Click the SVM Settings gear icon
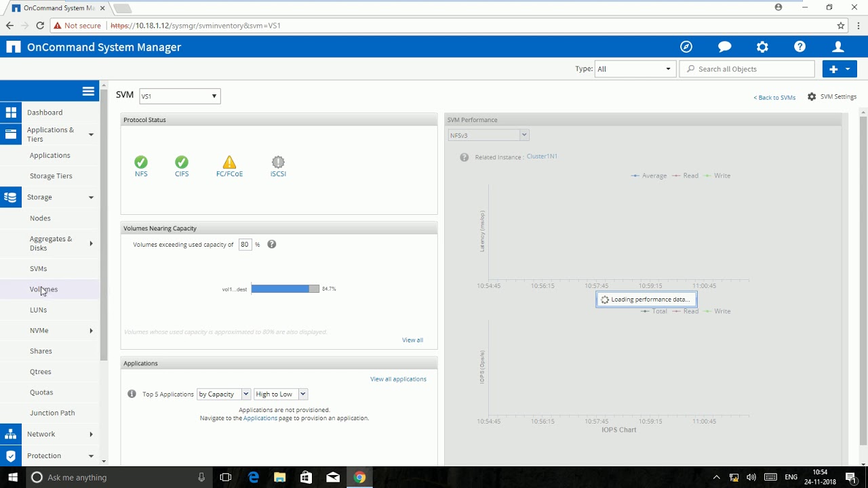 tap(812, 97)
